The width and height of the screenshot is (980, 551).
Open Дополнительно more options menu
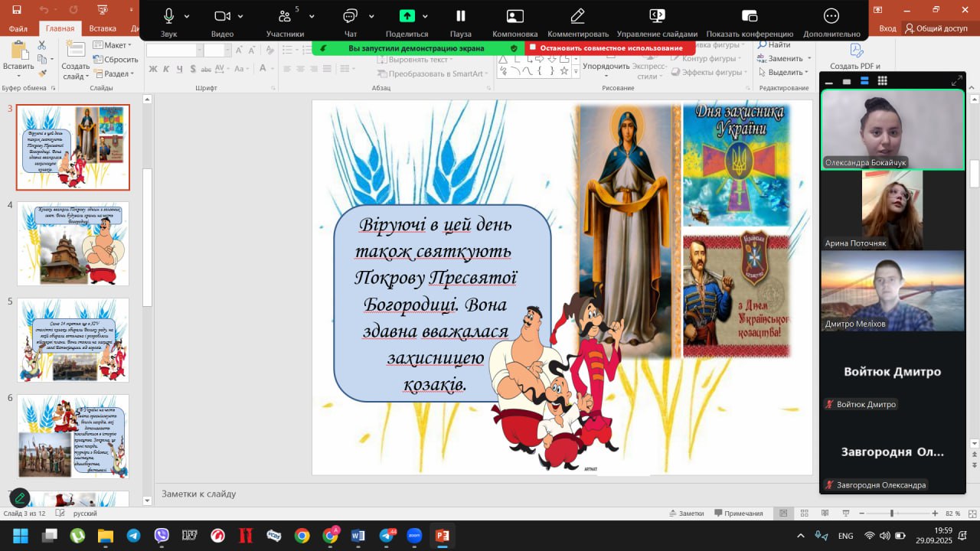[831, 17]
